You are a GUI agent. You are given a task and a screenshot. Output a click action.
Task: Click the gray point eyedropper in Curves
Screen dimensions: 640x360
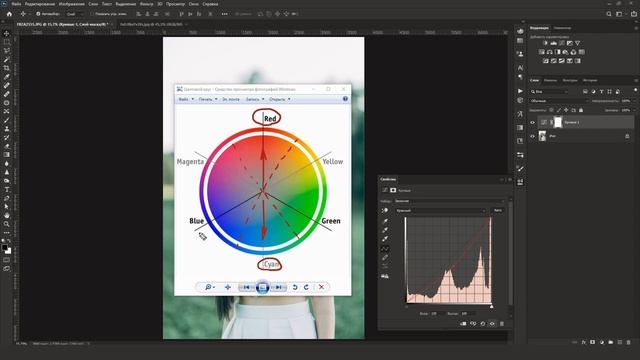[385, 230]
